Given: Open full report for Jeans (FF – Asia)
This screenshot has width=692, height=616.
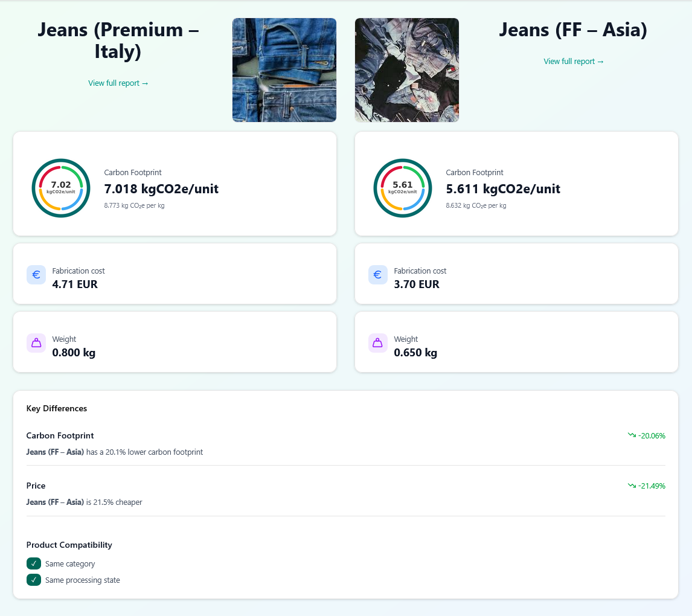Looking at the screenshot, I should pos(574,61).
